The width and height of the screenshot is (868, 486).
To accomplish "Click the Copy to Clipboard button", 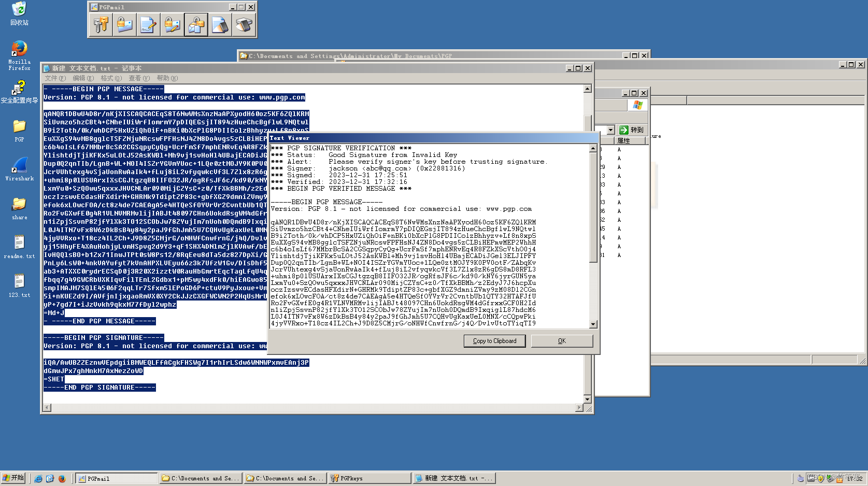I will click(494, 341).
